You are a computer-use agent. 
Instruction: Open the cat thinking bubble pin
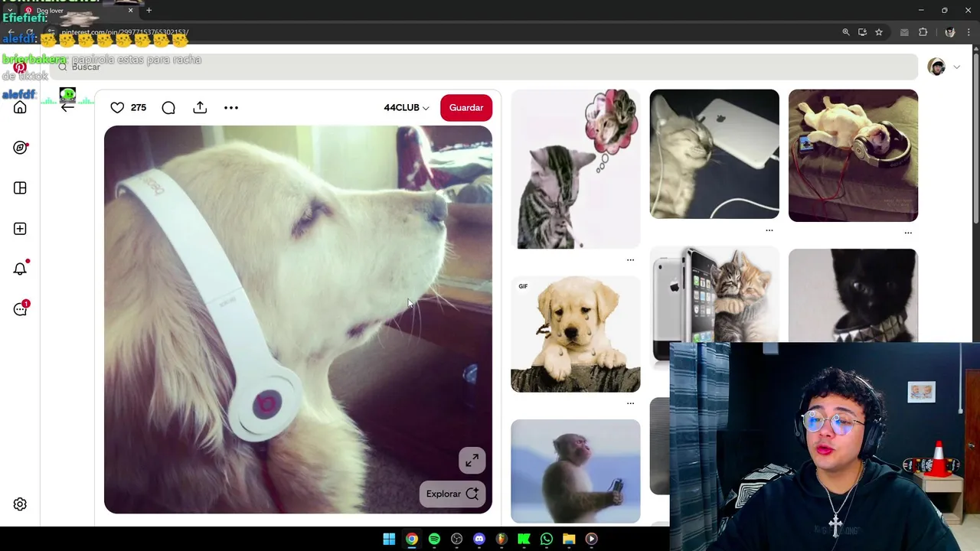tap(576, 169)
